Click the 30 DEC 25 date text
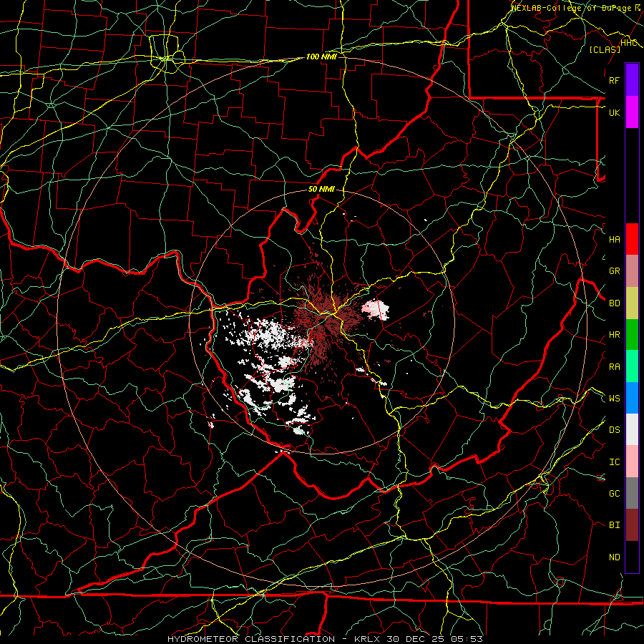 pyautogui.click(x=416, y=639)
